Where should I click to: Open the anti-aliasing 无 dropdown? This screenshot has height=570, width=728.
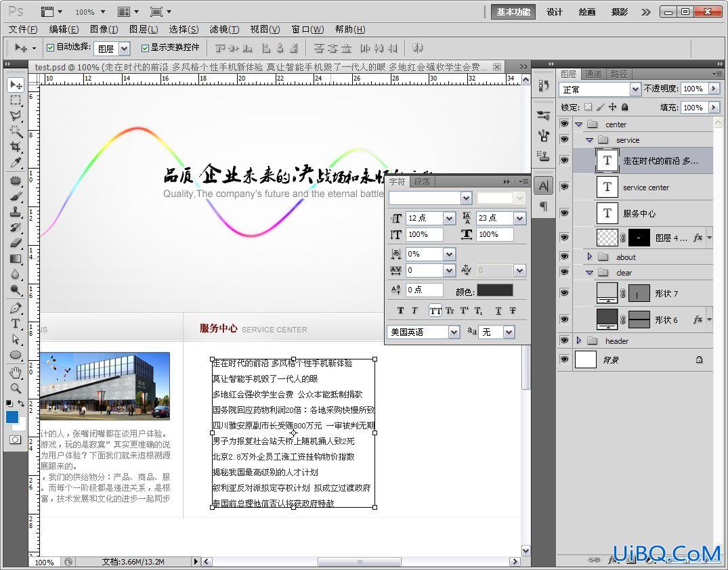(x=509, y=332)
